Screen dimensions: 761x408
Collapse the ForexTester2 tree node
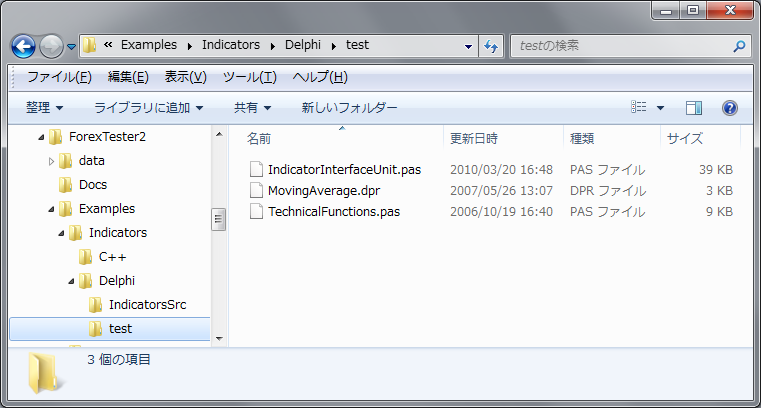pyautogui.click(x=41, y=137)
